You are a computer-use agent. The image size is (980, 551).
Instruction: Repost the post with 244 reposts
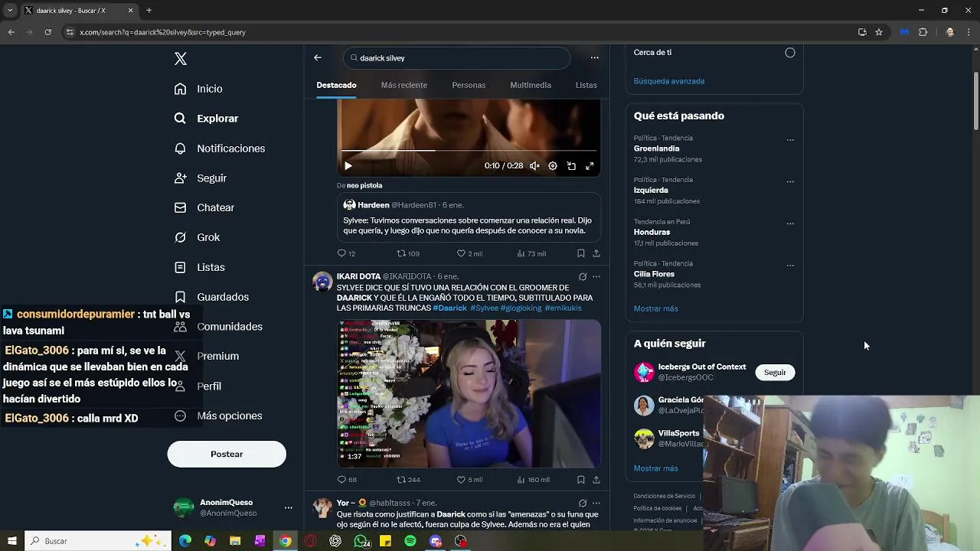pyautogui.click(x=408, y=480)
